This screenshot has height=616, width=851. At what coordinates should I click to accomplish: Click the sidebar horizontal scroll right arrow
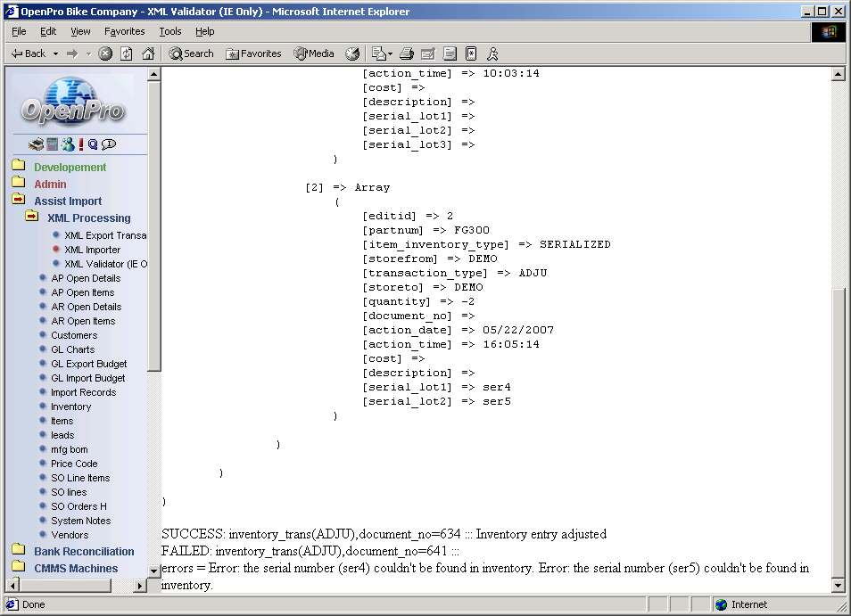[140, 586]
